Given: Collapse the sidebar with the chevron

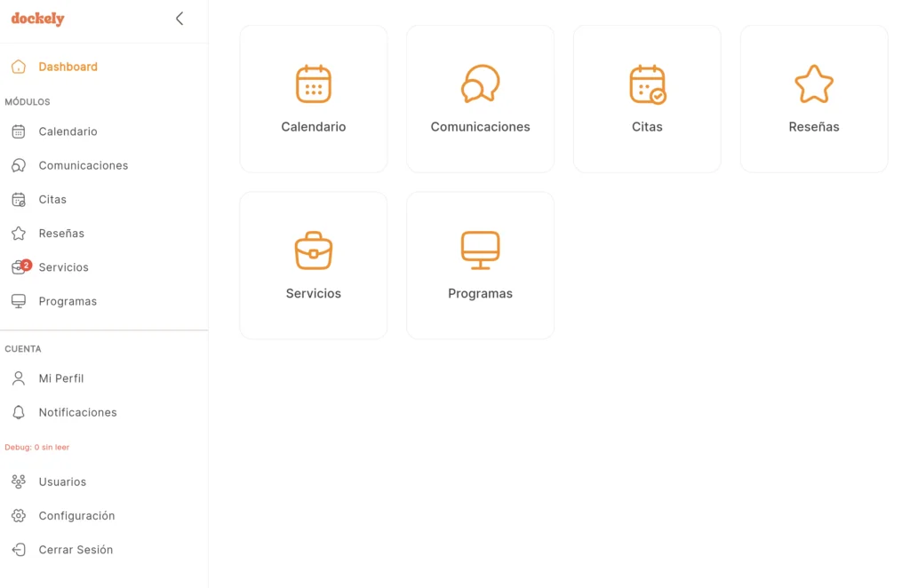Looking at the screenshot, I should (x=179, y=18).
